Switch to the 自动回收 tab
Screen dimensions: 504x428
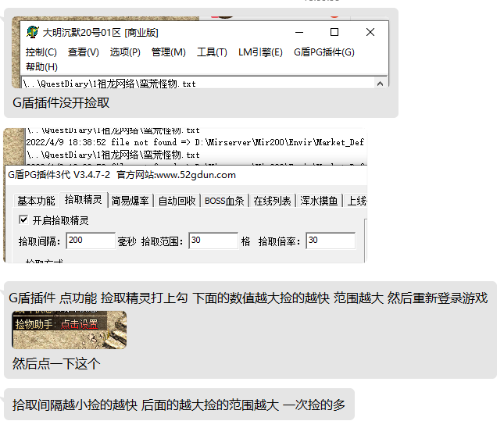click(x=177, y=201)
